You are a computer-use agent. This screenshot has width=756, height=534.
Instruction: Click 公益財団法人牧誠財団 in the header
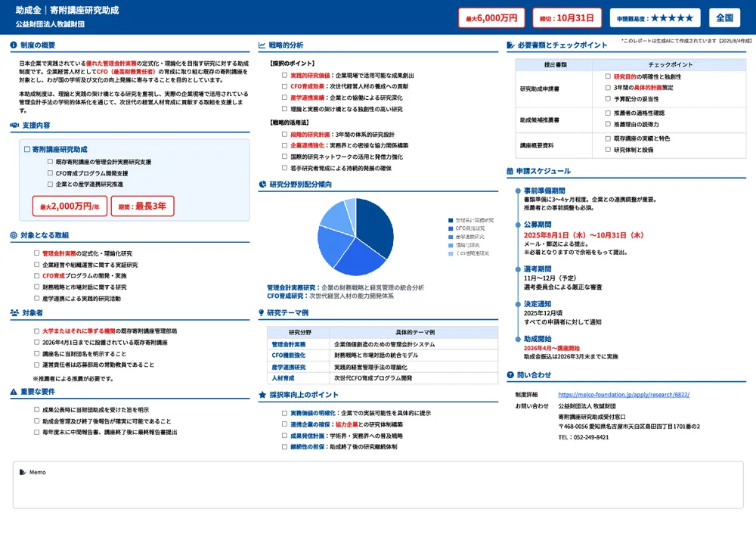pos(50,24)
